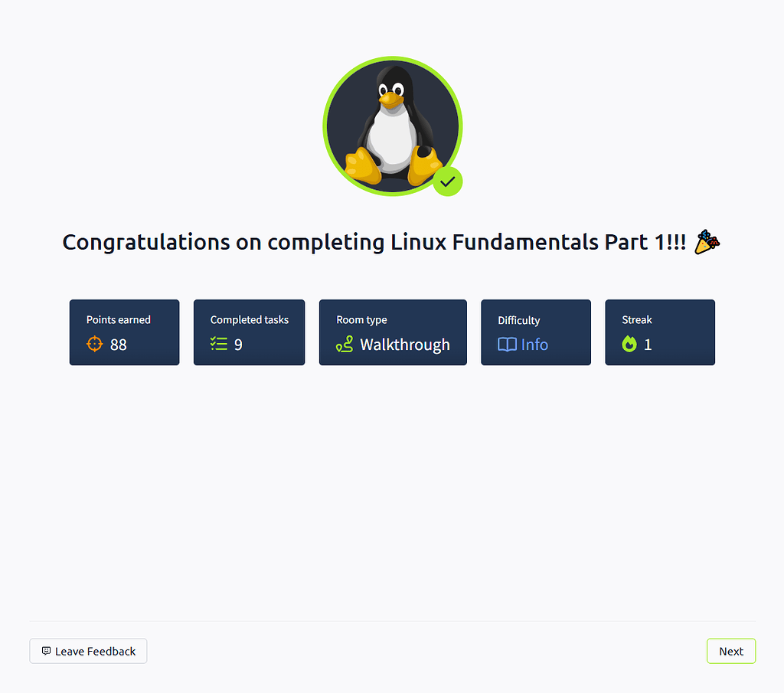Click the 'Room type' label

pyautogui.click(x=361, y=320)
